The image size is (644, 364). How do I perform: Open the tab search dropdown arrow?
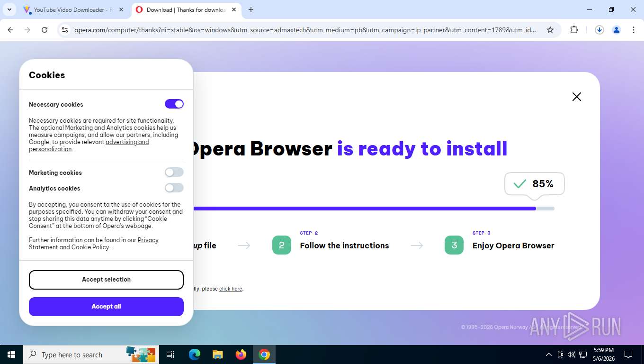pos(9,9)
